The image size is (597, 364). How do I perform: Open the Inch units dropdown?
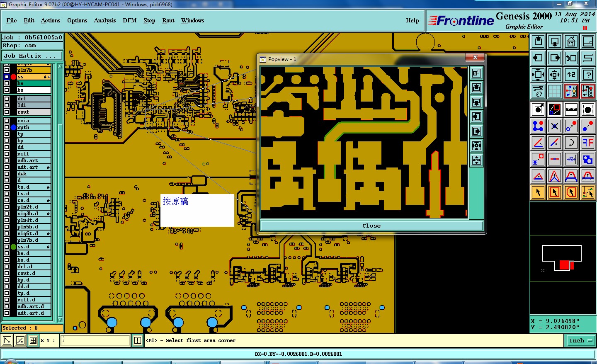pyautogui.click(x=580, y=341)
